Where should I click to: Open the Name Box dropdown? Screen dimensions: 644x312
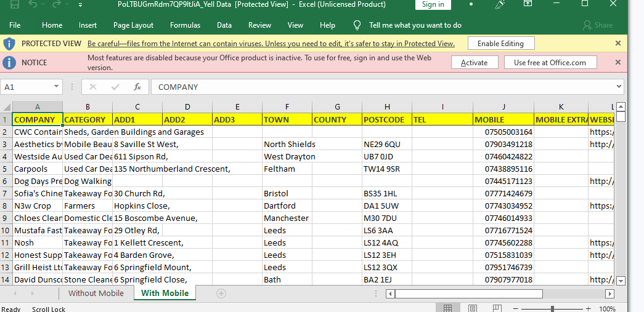coord(56,87)
